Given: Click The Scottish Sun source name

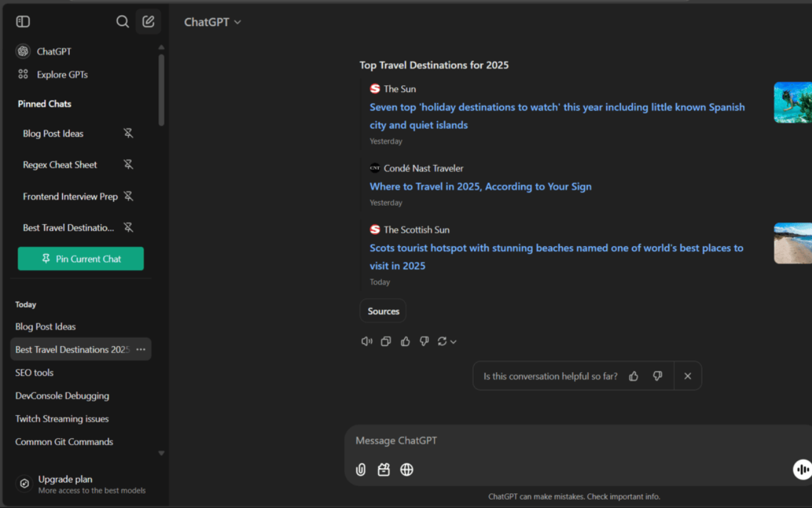Looking at the screenshot, I should [416, 230].
